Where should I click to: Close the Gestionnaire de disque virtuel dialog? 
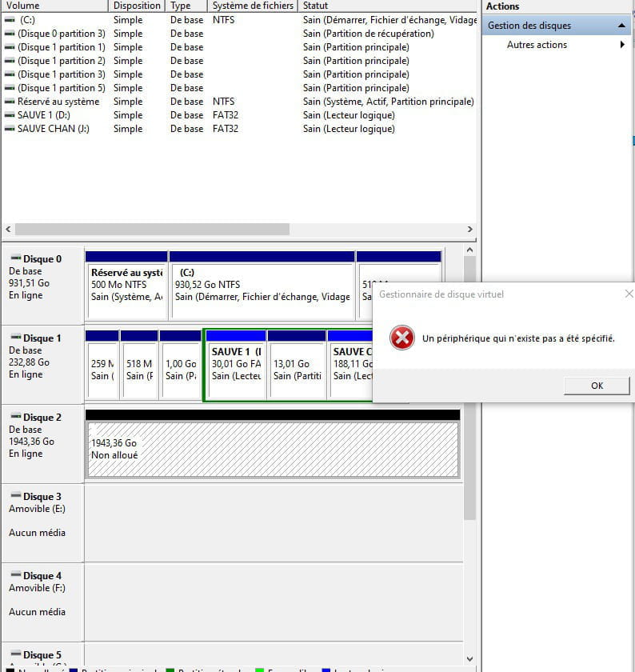point(628,294)
